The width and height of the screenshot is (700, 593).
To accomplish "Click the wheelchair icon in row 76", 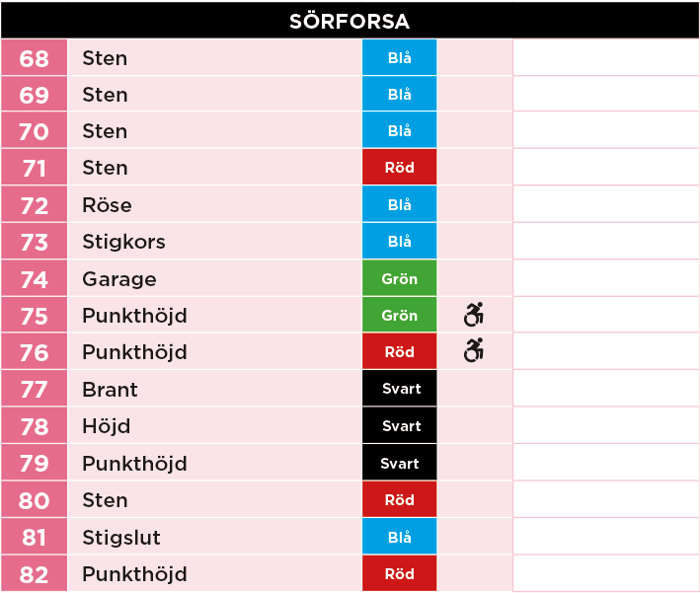I will pos(474,350).
